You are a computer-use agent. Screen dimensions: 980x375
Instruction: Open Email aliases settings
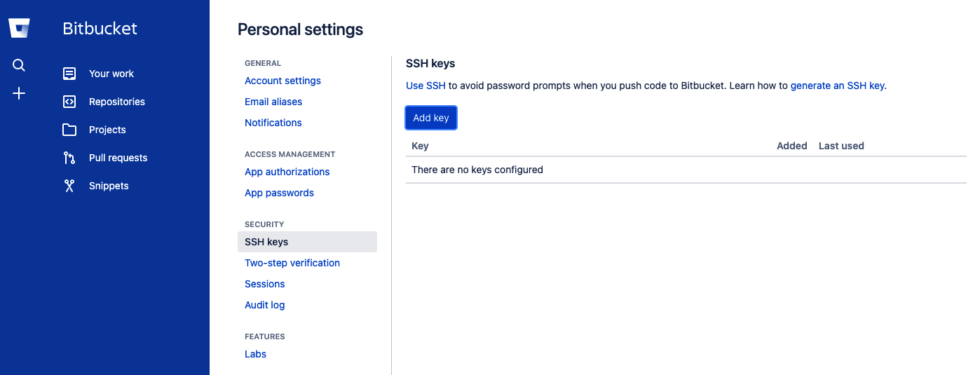click(273, 102)
